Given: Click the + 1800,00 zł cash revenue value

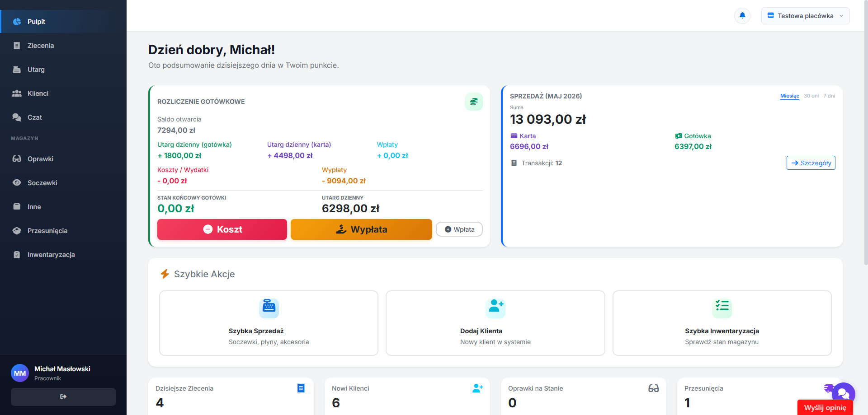Looking at the screenshot, I should tap(179, 155).
